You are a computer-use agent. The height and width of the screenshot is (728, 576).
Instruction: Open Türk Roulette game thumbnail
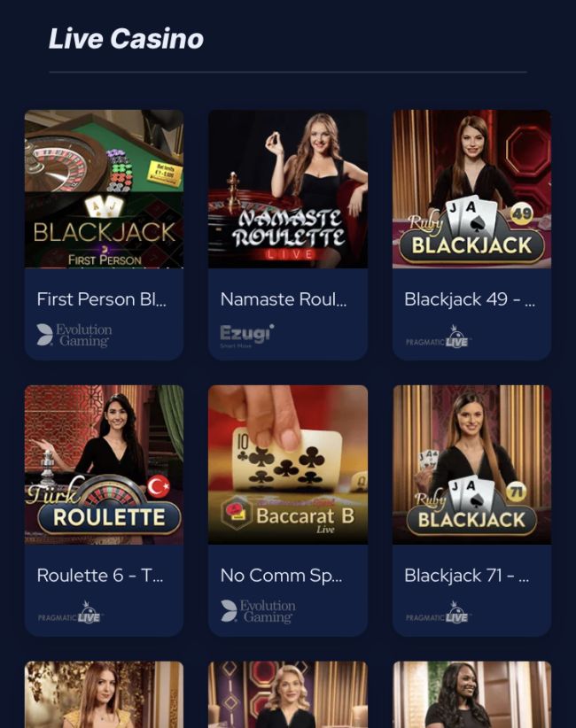tap(104, 465)
